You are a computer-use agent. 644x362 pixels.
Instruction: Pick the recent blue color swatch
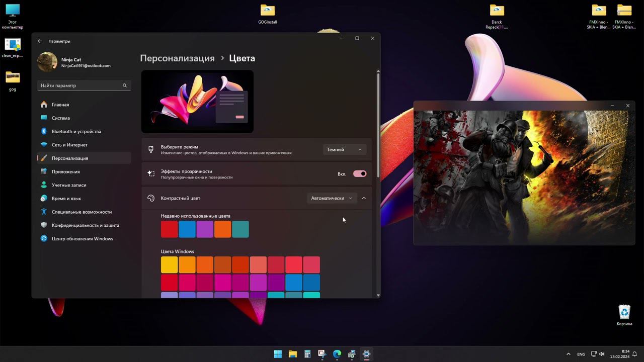click(x=187, y=229)
